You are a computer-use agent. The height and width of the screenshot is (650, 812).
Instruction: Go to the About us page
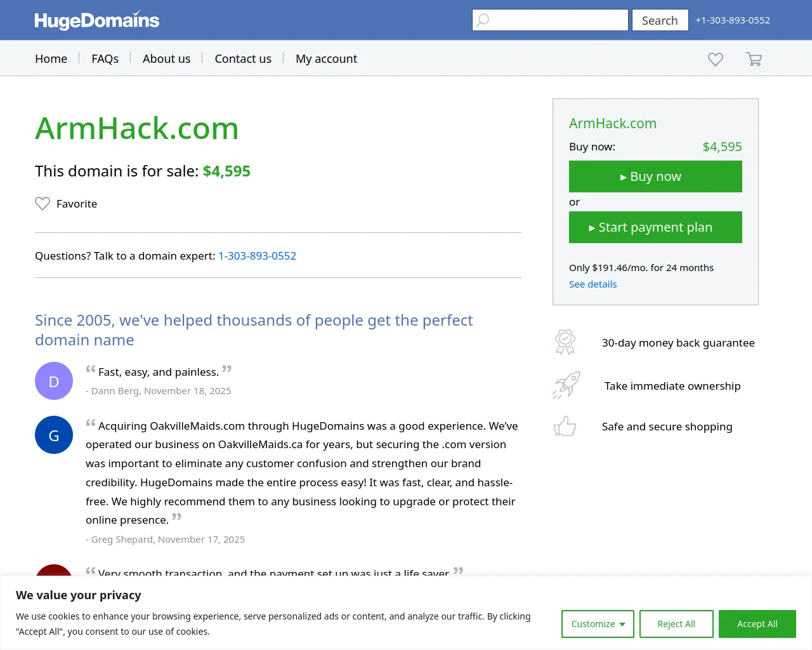tap(166, 59)
